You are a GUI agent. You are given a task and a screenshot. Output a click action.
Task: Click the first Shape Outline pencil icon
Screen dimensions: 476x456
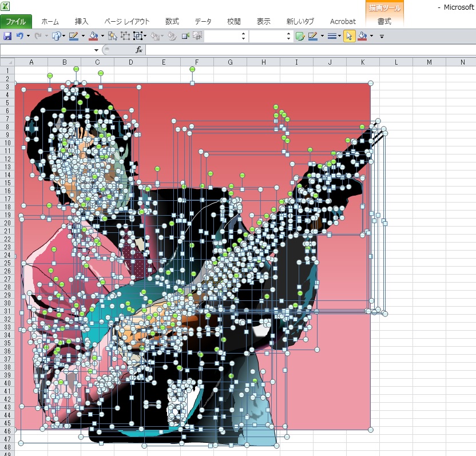click(74, 36)
